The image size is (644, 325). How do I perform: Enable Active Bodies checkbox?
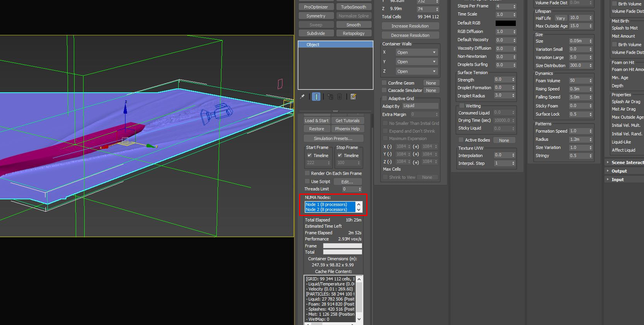461,140
